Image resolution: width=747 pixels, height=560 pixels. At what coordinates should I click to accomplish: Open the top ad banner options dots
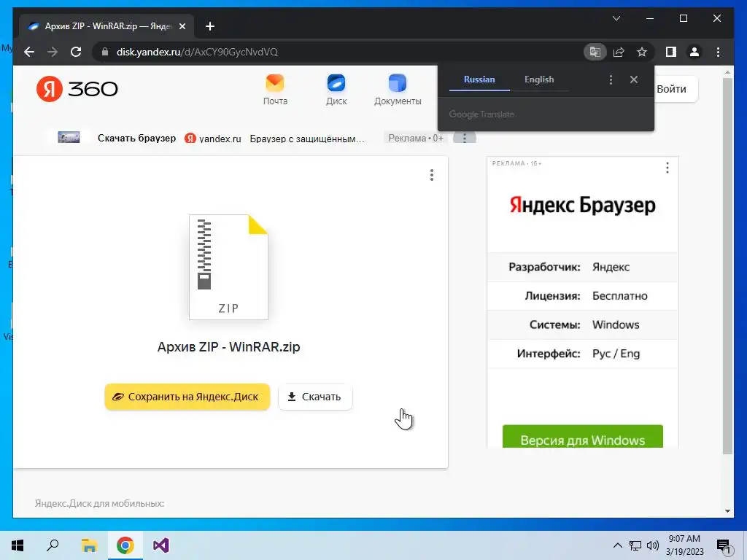click(x=465, y=138)
